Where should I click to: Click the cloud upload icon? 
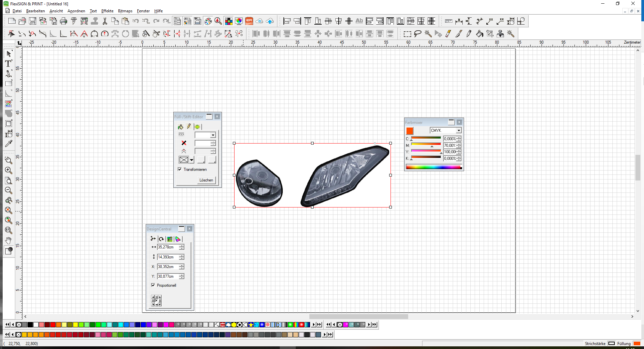(x=270, y=21)
